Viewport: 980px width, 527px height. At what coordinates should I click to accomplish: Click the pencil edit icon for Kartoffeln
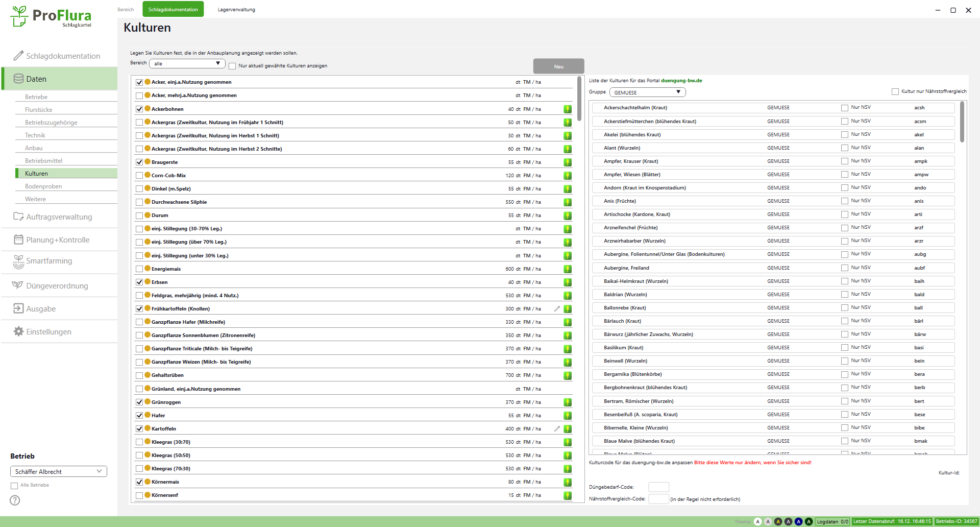(557, 429)
